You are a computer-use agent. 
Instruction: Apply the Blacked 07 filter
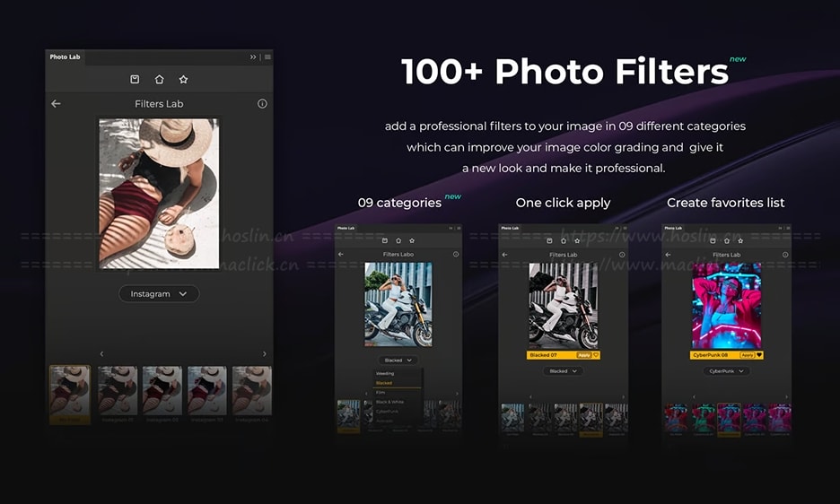click(x=584, y=355)
